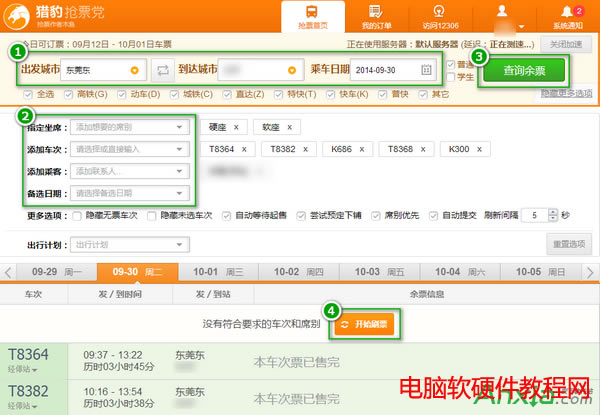Open 我的订单 orders icon
Viewport: 600px width, 415px height.
375,12
